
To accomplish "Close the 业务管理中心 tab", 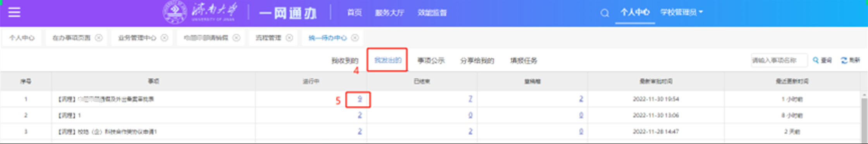I will click(x=165, y=38).
